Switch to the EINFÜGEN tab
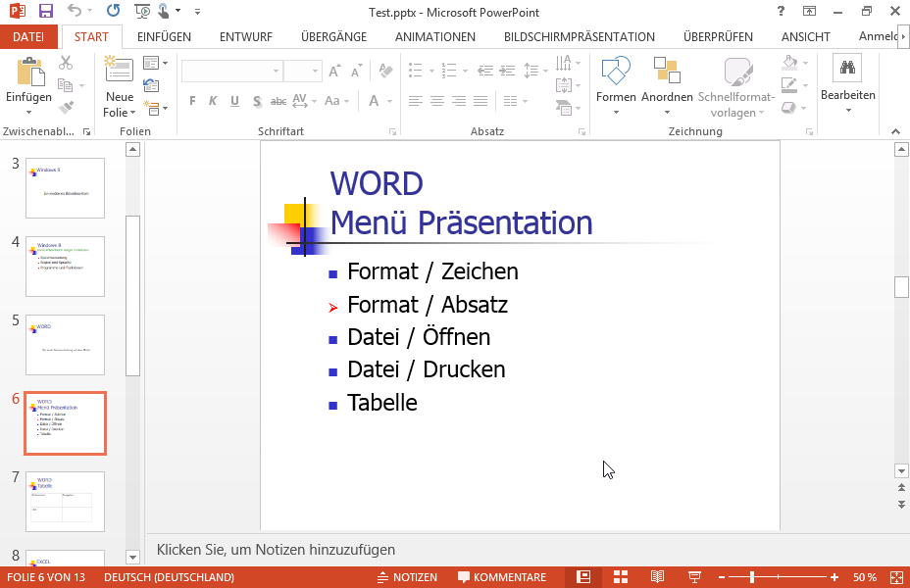 click(164, 36)
